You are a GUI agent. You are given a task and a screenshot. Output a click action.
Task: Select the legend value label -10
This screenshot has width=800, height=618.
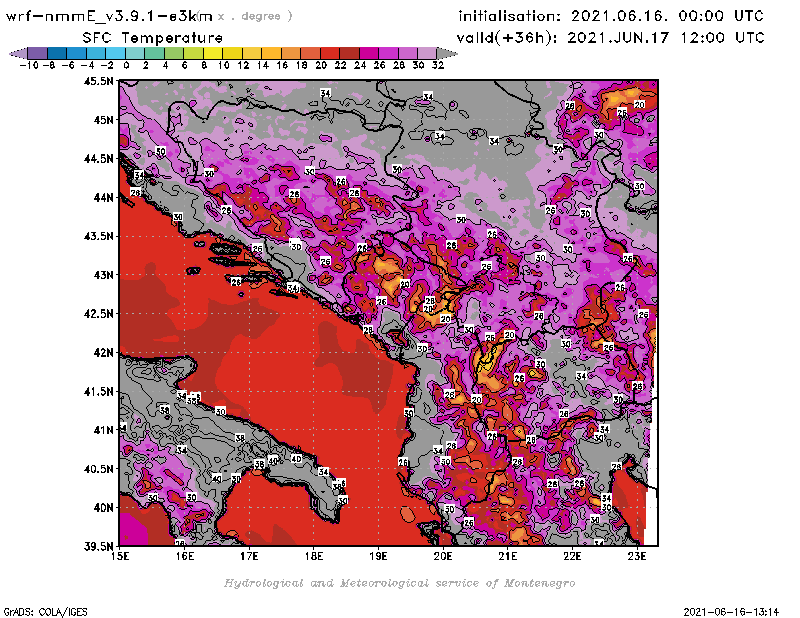point(29,65)
